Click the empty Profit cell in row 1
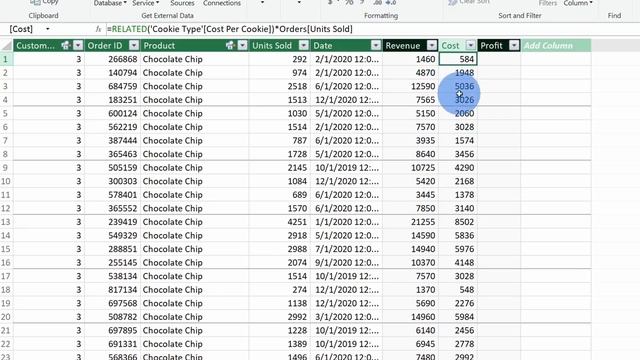Image resolution: width=640 pixels, height=360 pixels. [x=499, y=59]
